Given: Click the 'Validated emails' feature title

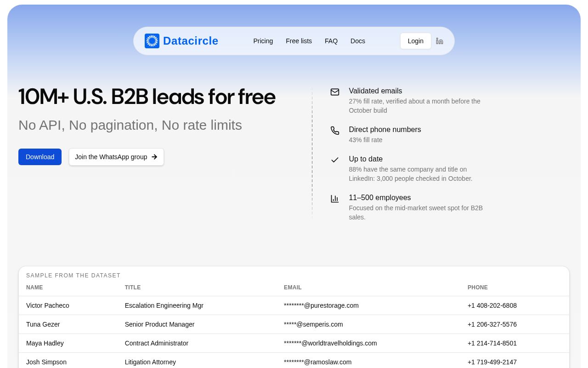Looking at the screenshot, I should pyautogui.click(x=375, y=91).
